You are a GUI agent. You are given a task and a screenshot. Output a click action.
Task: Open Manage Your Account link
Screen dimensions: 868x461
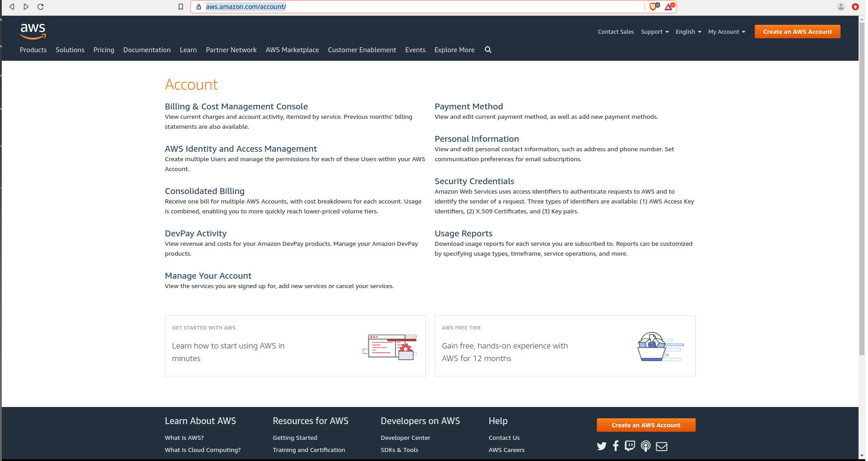[x=208, y=276]
